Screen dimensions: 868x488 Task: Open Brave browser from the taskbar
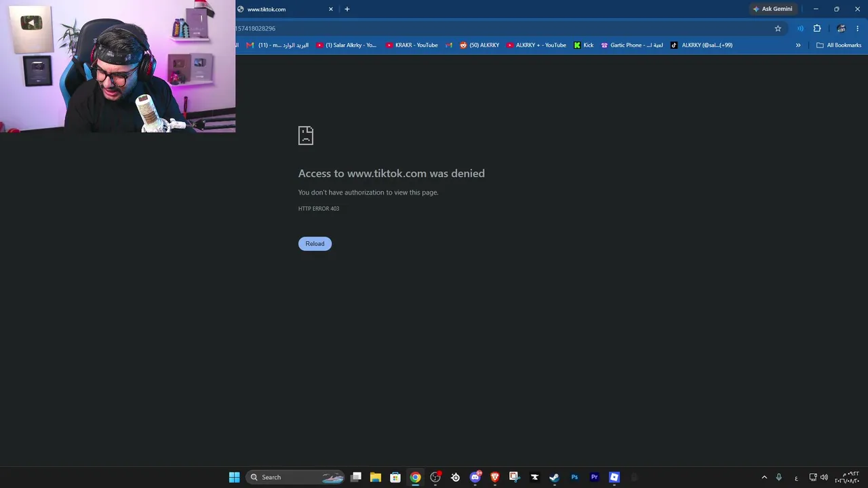[x=495, y=477]
